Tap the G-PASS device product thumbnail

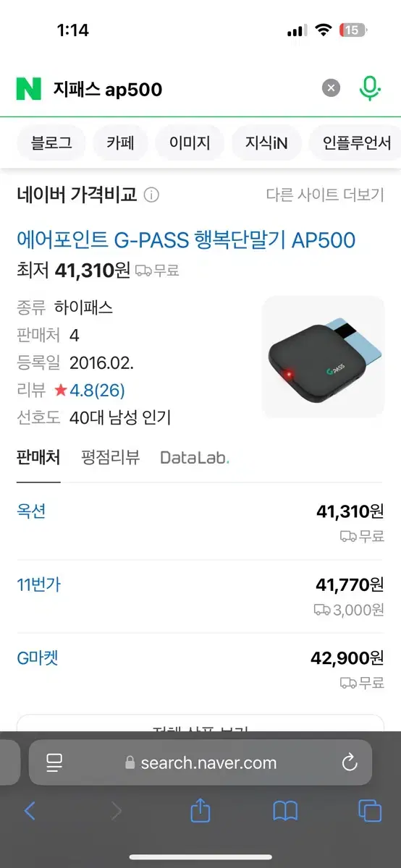[323, 357]
